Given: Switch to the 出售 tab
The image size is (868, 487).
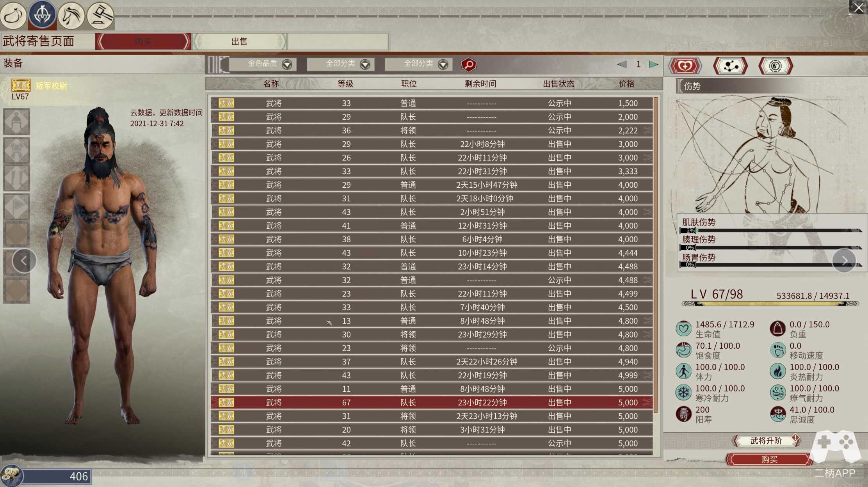Looking at the screenshot, I should coord(240,41).
